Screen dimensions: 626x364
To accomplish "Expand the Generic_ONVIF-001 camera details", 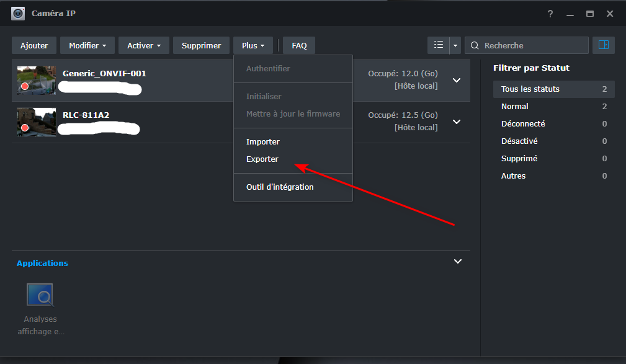I will [457, 81].
